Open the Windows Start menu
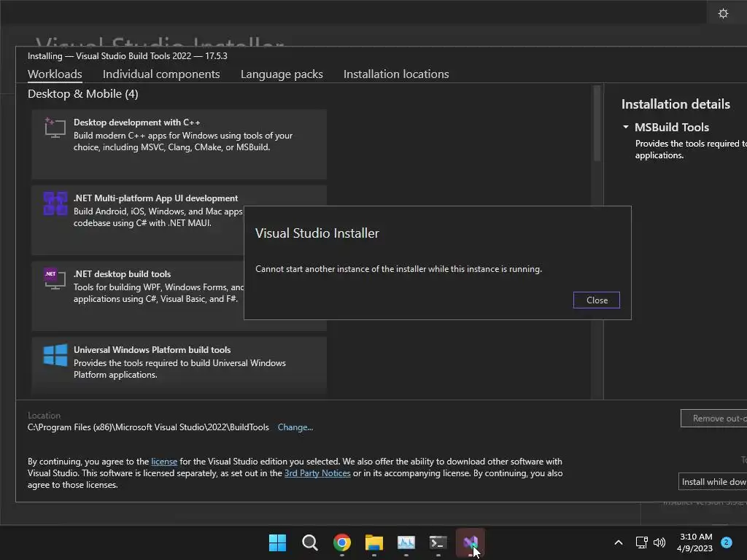This screenshot has width=747, height=560. [x=277, y=542]
